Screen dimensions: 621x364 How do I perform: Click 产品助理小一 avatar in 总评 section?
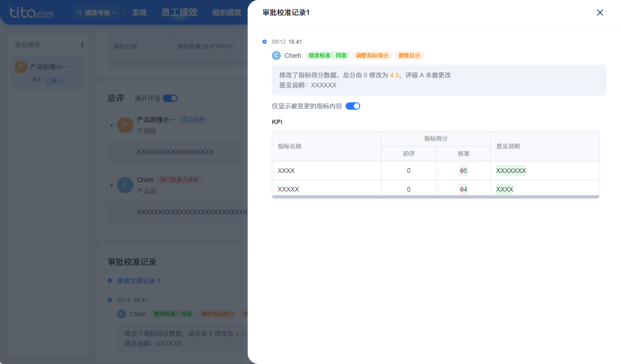tap(125, 125)
